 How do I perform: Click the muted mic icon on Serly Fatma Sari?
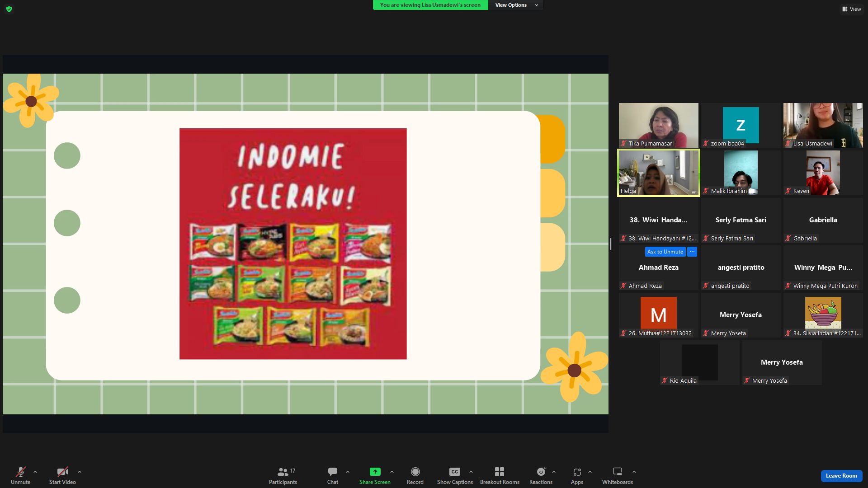click(706, 239)
